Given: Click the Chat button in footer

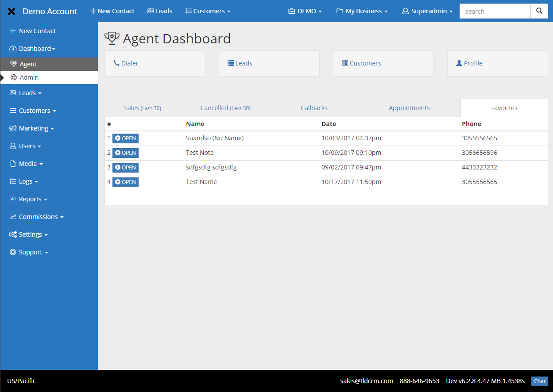Looking at the screenshot, I should [x=539, y=381].
